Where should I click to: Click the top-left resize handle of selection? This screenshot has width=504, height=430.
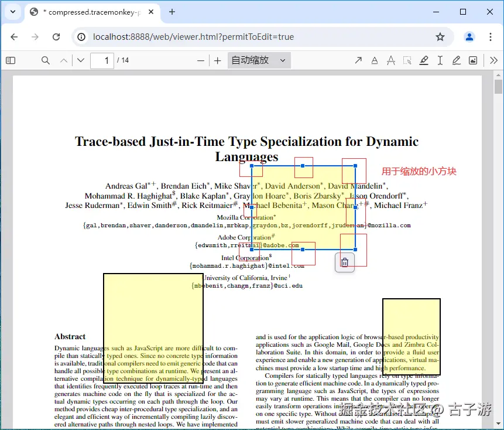(252, 166)
